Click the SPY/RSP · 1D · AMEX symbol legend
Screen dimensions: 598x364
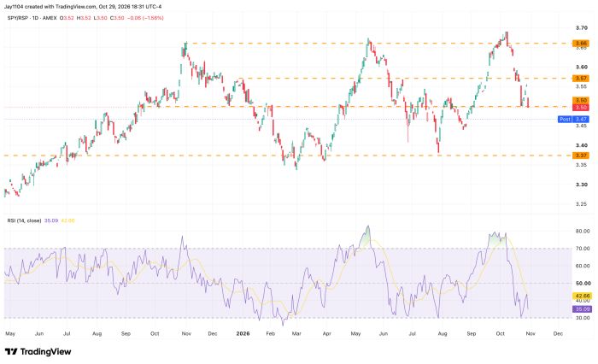32,18
